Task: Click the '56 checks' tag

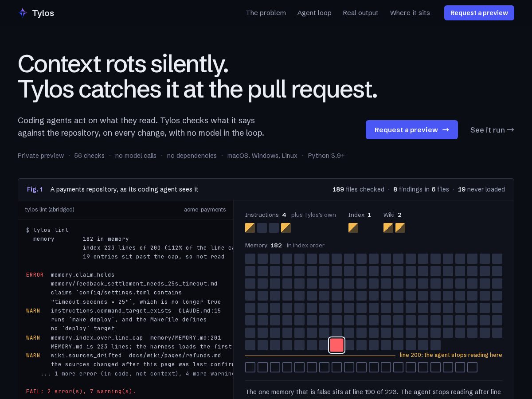Action: point(90,156)
